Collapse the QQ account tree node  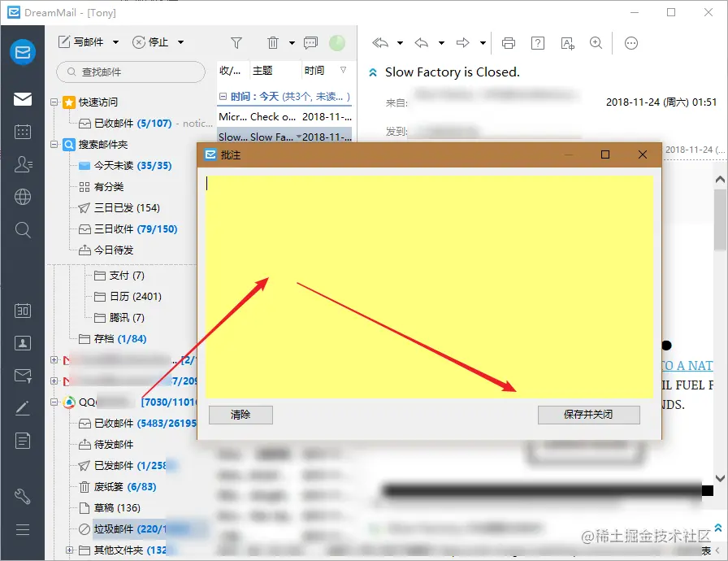pyautogui.click(x=54, y=402)
